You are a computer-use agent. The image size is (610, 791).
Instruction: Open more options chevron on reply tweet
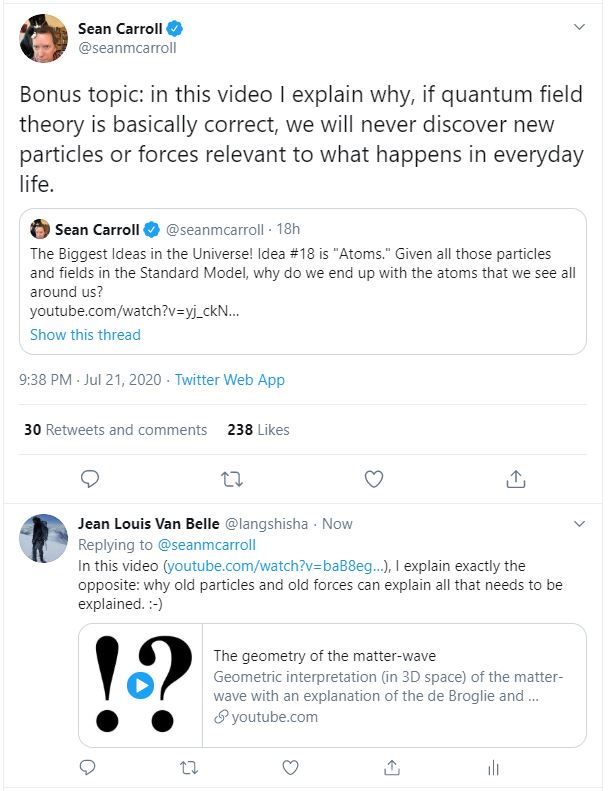click(x=579, y=524)
